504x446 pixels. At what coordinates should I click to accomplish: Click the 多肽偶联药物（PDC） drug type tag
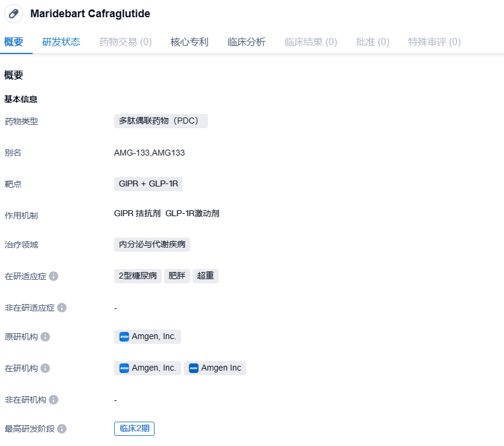tap(160, 121)
